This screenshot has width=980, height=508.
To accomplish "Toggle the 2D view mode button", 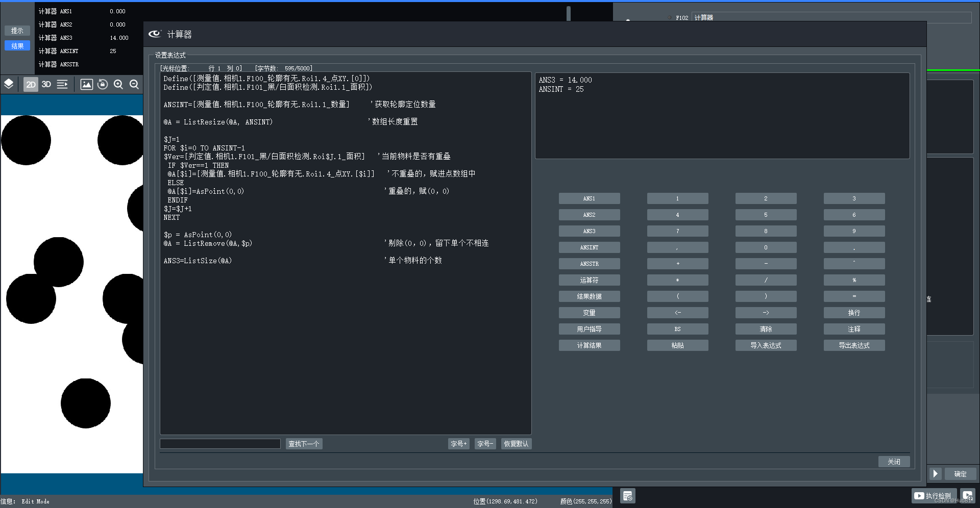I will (31, 84).
